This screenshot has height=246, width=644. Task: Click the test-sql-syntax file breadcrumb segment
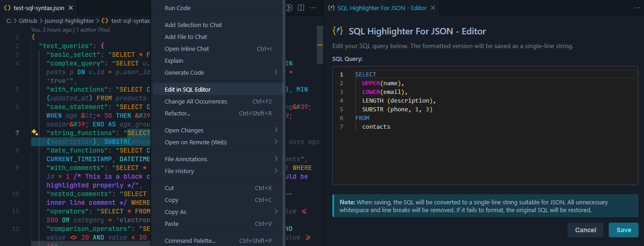pos(127,21)
